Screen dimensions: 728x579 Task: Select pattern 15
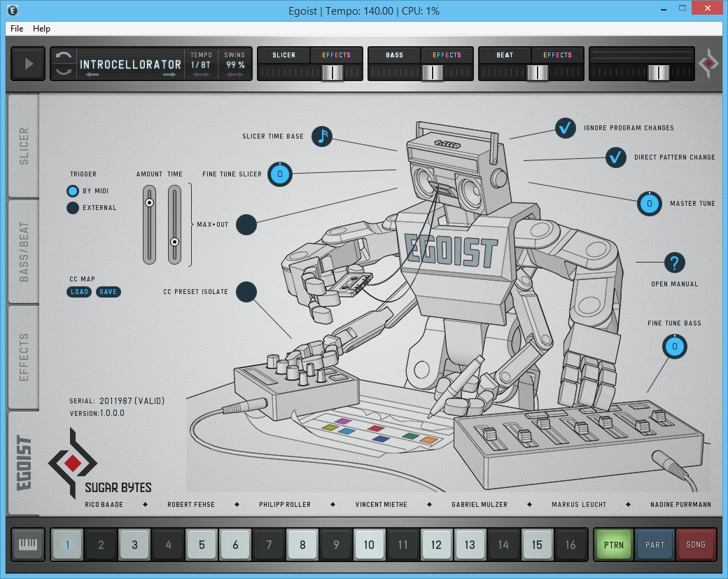tap(537, 544)
